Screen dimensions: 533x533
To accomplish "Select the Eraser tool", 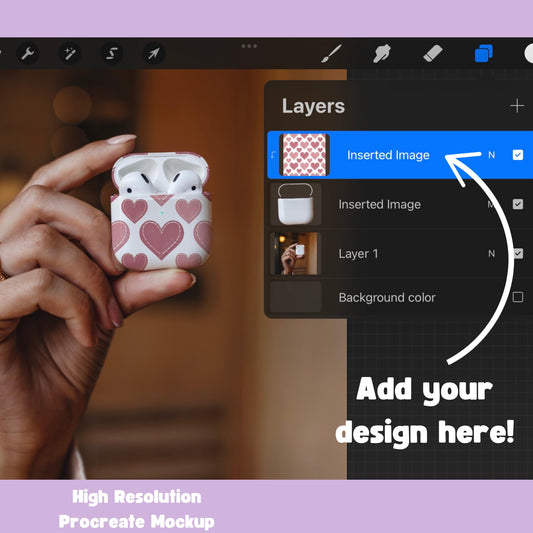I will coord(432,53).
